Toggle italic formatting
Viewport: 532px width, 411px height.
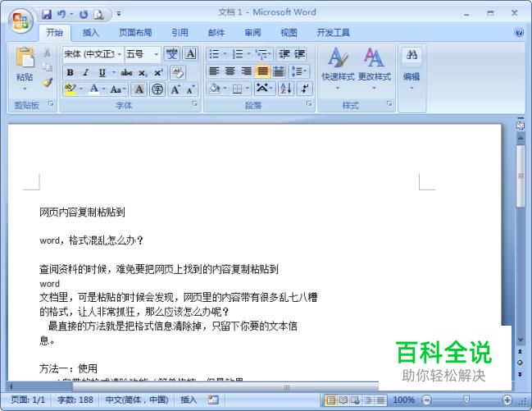pyautogui.click(x=86, y=72)
